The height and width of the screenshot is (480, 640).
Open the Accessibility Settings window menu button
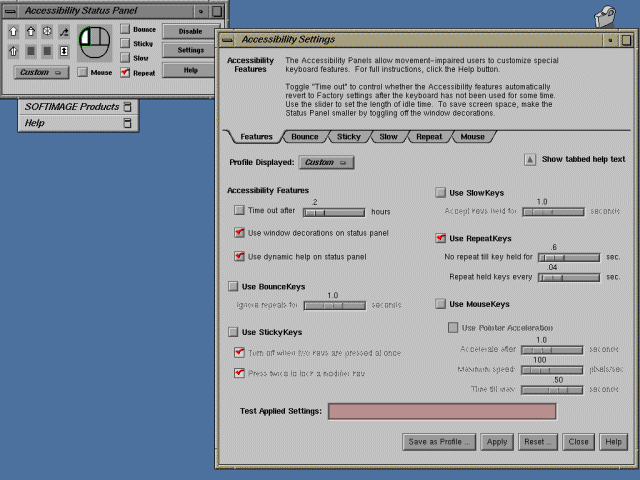click(x=228, y=39)
